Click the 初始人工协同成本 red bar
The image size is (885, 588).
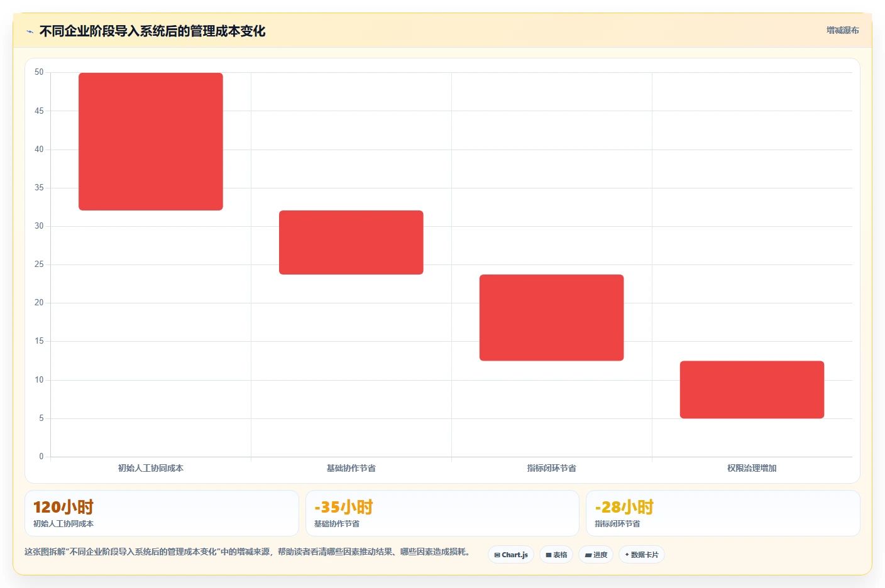151,141
